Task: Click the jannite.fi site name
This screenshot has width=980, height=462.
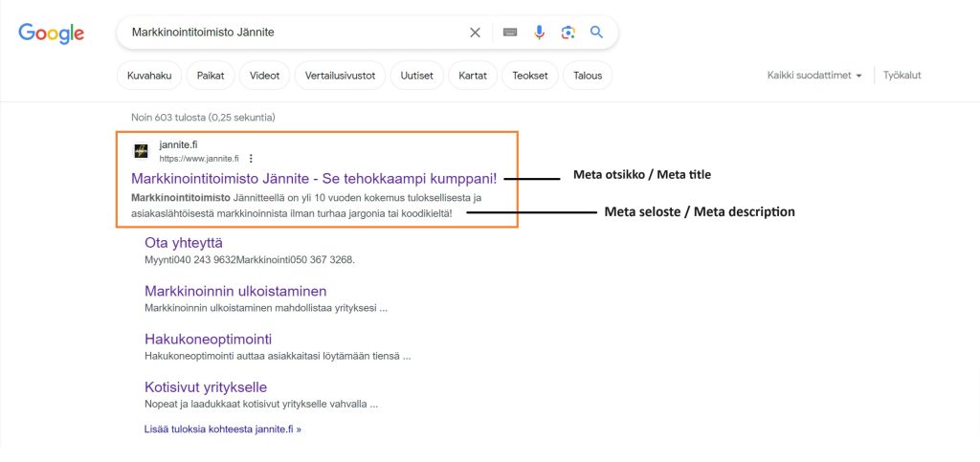Action: (x=178, y=144)
